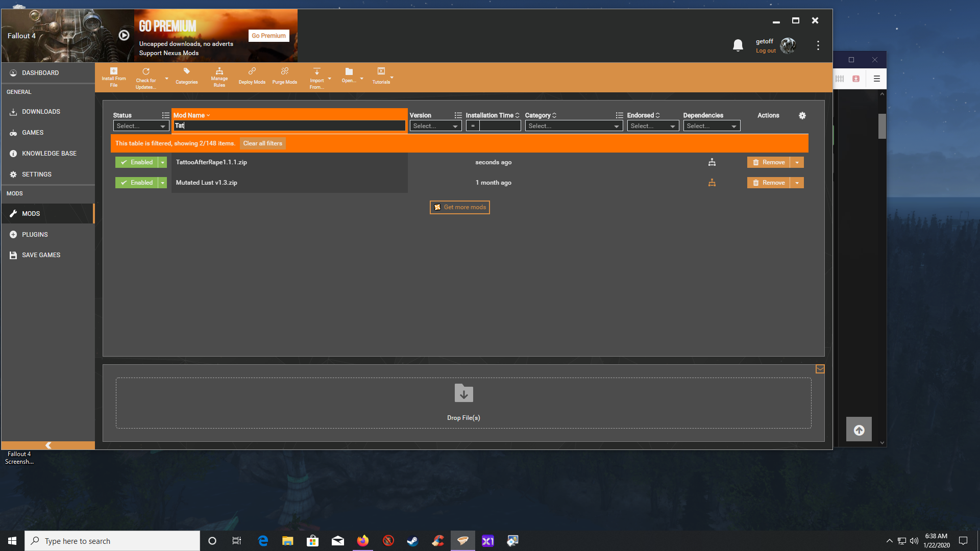The image size is (980, 551).
Task: Sort by Mod Name column header
Action: [191, 115]
